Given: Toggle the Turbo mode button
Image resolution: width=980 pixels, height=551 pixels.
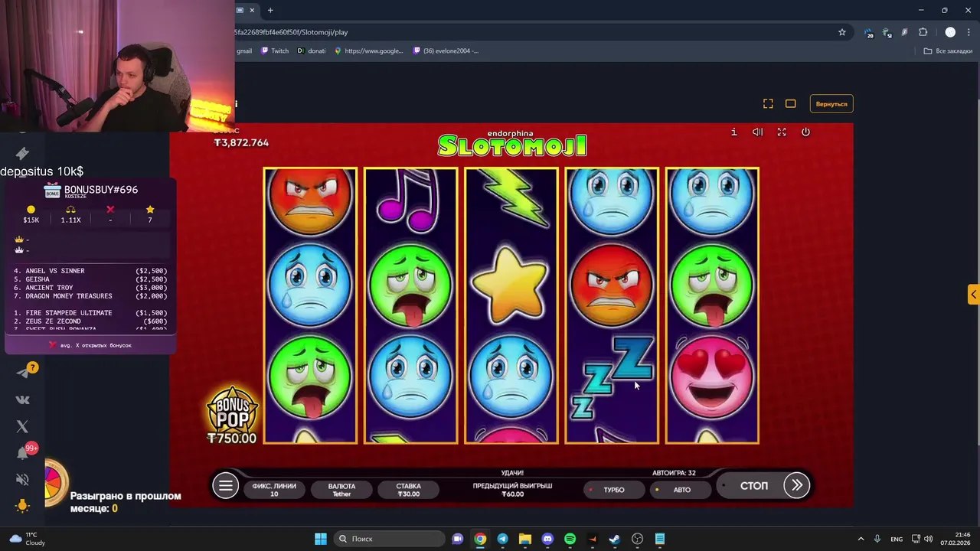Looking at the screenshot, I should pyautogui.click(x=614, y=490).
